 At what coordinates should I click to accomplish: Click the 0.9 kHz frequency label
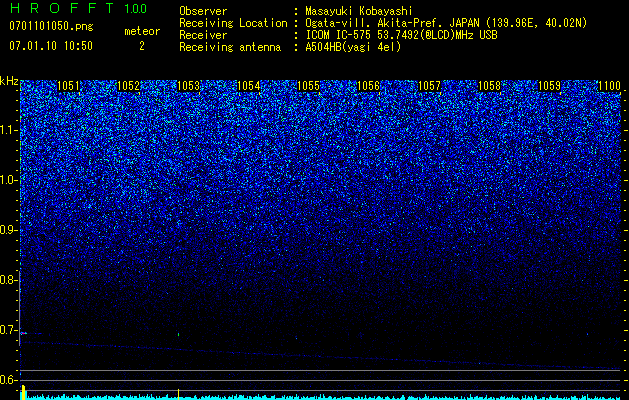click(x=9, y=230)
